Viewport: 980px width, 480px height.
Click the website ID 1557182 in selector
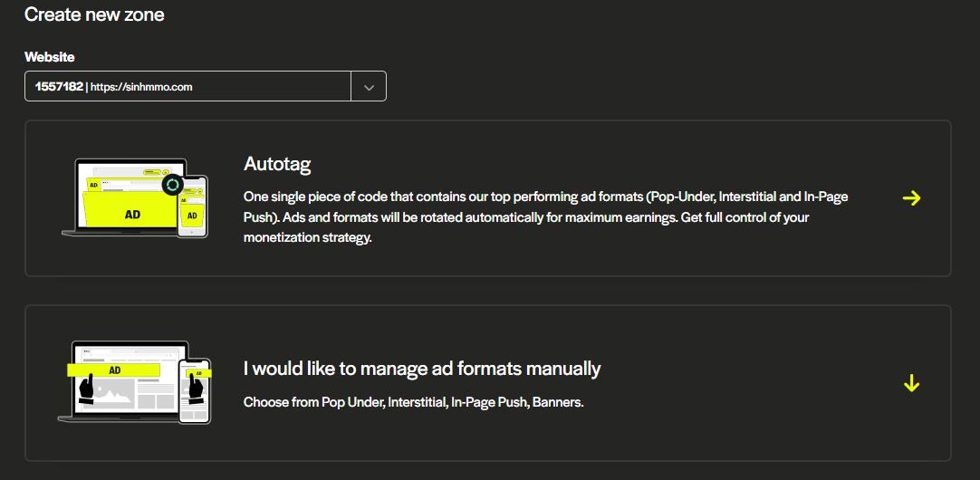59,87
